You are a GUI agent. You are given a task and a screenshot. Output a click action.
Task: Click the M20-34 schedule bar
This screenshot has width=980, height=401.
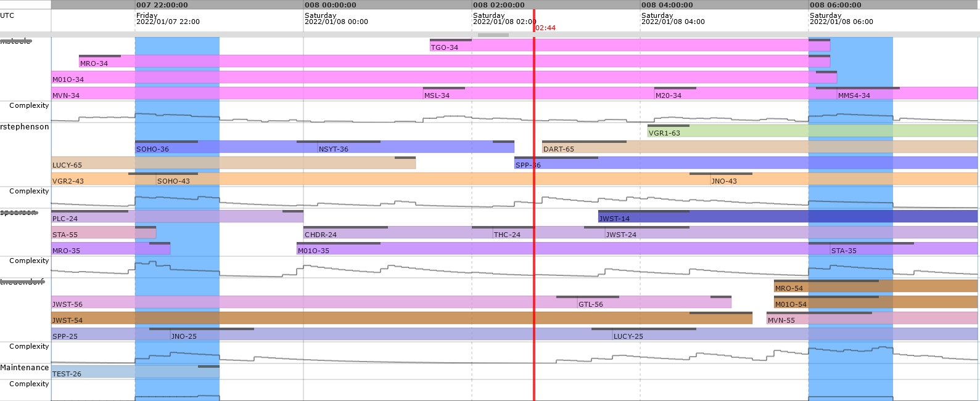(x=746, y=94)
